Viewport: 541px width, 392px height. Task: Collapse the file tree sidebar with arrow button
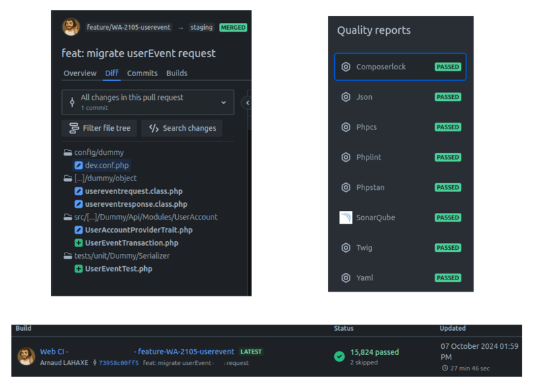pos(247,102)
